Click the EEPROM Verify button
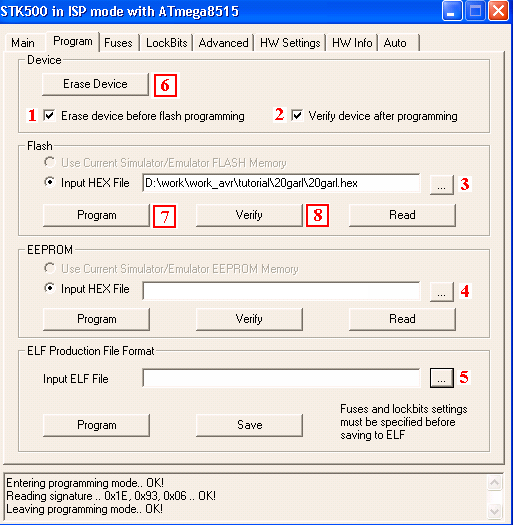The image size is (514, 525). pyautogui.click(x=249, y=319)
